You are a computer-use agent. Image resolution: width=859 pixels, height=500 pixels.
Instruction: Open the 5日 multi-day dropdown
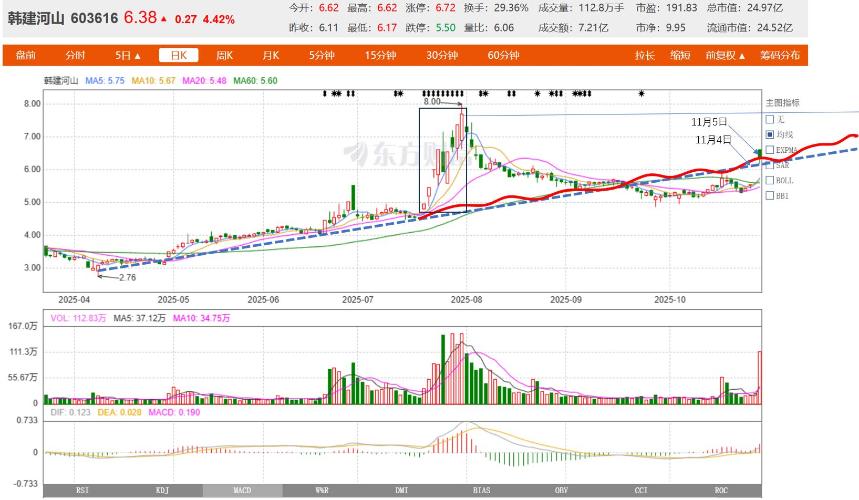[128, 55]
